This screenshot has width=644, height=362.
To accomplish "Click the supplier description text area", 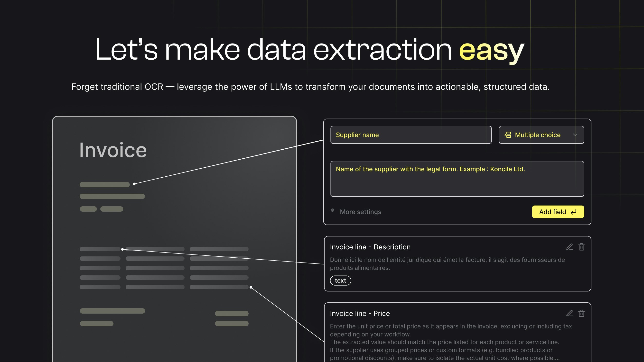I will click(x=457, y=179).
